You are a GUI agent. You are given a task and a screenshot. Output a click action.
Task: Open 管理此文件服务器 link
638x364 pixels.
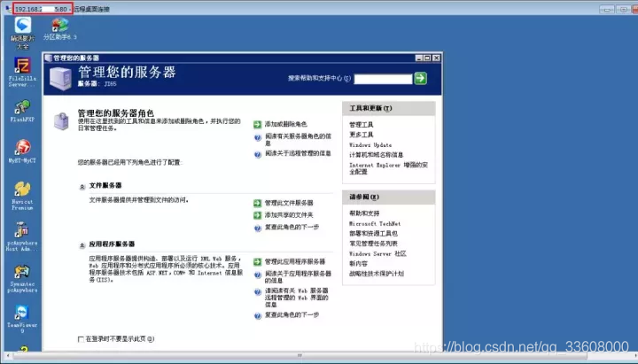tap(289, 203)
